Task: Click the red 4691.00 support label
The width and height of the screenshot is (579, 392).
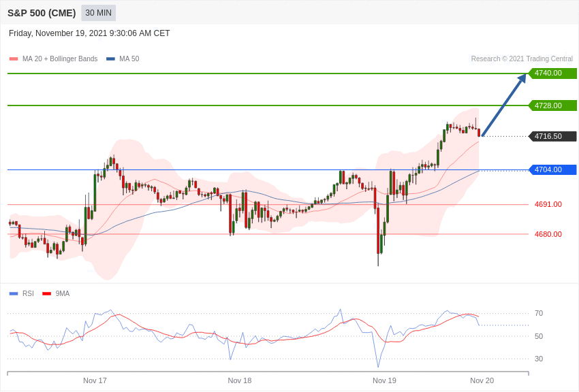Action: click(548, 204)
